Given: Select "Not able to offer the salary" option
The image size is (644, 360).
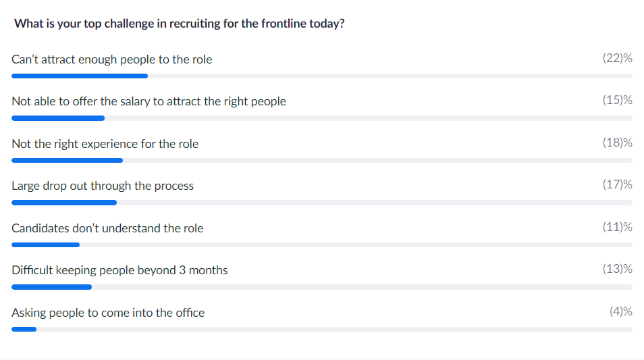Looking at the screenshot, I should click(149, 101).
